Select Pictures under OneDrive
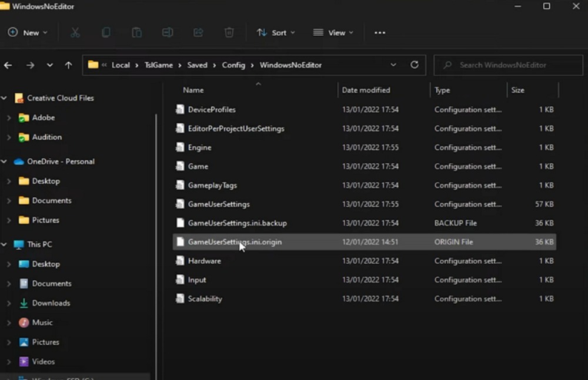The image size is (588, 380). click(39, 220)
